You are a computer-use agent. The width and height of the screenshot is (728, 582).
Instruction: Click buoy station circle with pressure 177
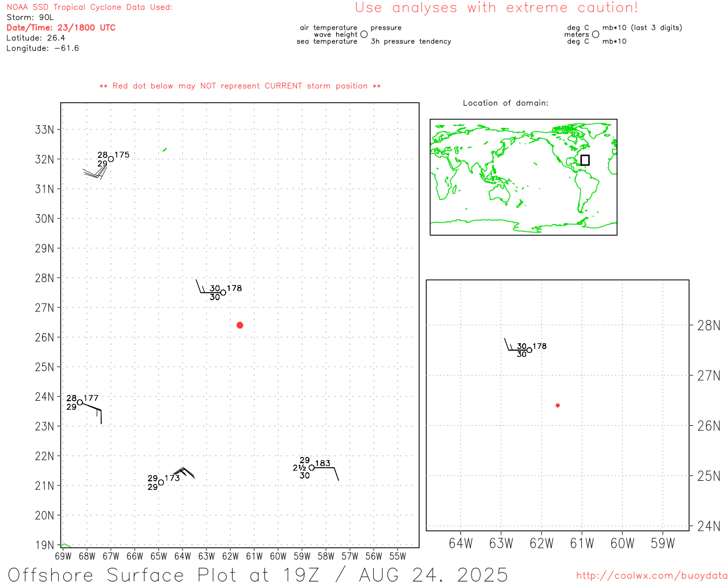(x=80, y=402)
